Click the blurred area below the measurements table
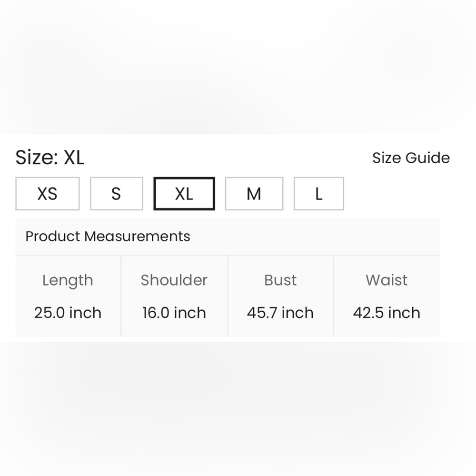Screen dimensions: 476x476 tap(238, 409)
